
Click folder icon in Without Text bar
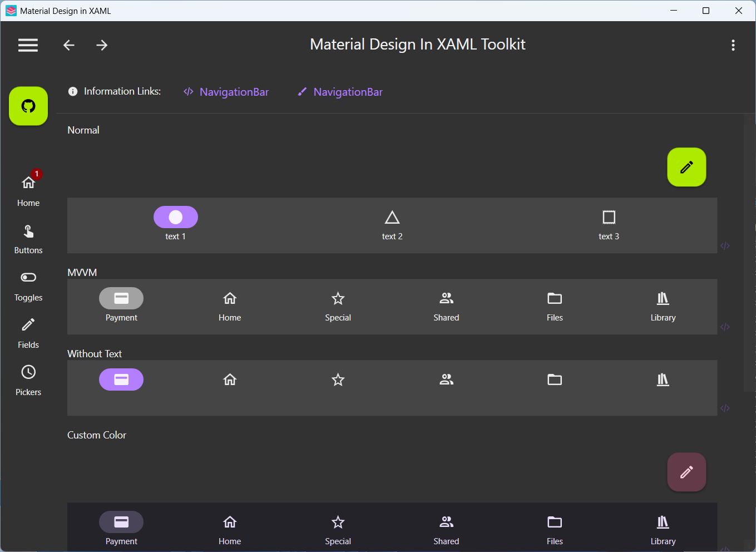[555, 379]
